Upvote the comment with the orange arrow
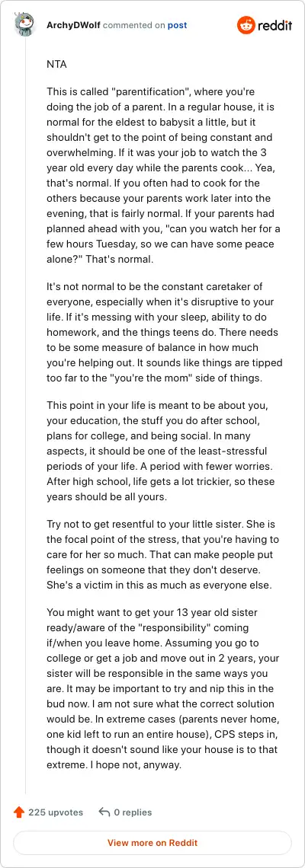 coord(19,812)
